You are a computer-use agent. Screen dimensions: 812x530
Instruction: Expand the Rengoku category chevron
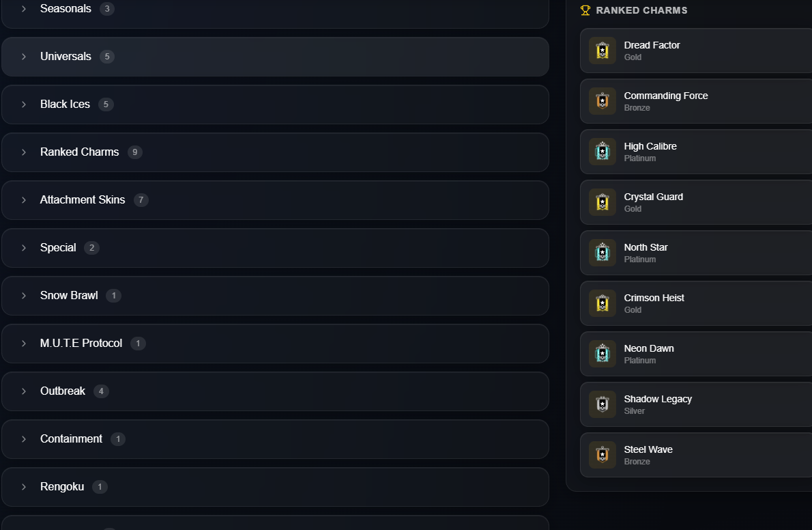pyautogui.click(x=24, y=487)
